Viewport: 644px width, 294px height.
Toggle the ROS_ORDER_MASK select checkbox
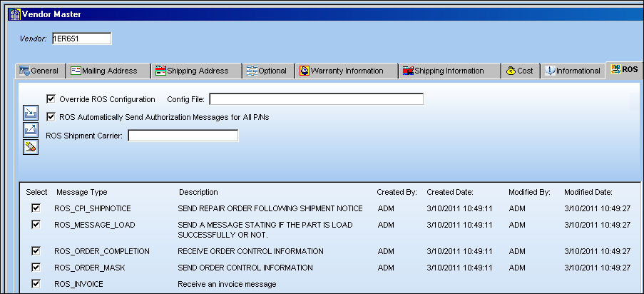click(x=36, y=267)
